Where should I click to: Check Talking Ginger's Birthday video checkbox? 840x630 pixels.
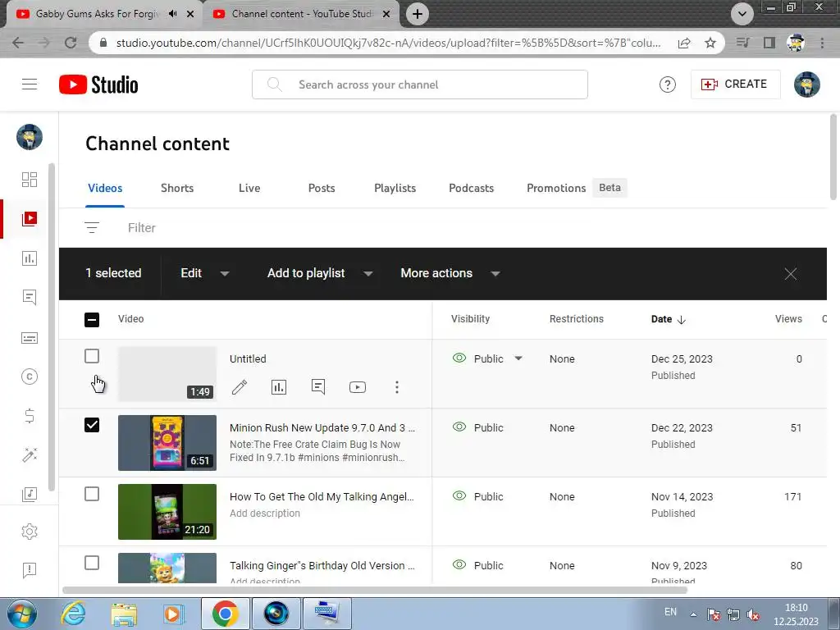pos(92,563)
